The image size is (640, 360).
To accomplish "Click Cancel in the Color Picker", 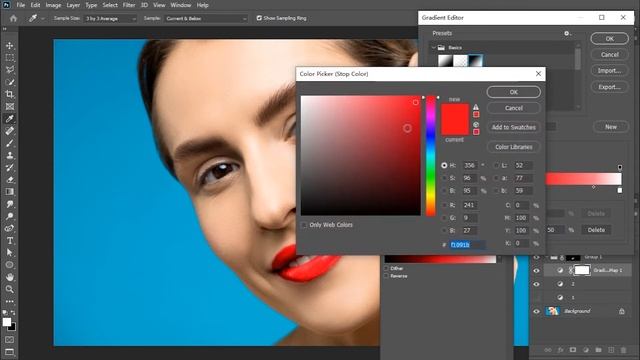I will (x=513, y=108).
